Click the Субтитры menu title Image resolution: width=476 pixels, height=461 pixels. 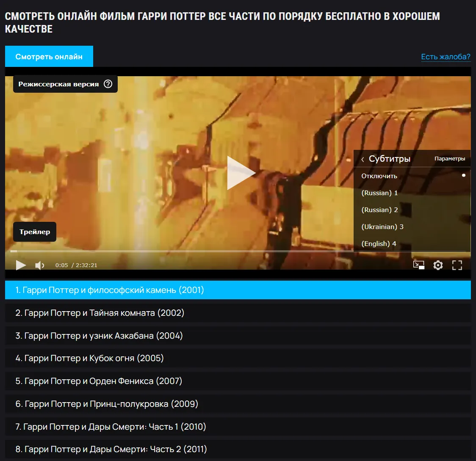click(390, 159)
